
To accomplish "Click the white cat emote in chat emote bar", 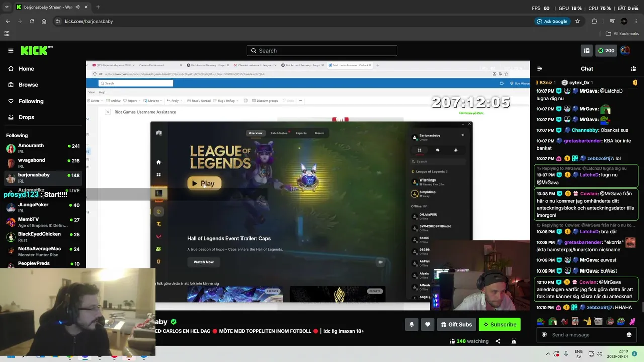I will [599, 321].
